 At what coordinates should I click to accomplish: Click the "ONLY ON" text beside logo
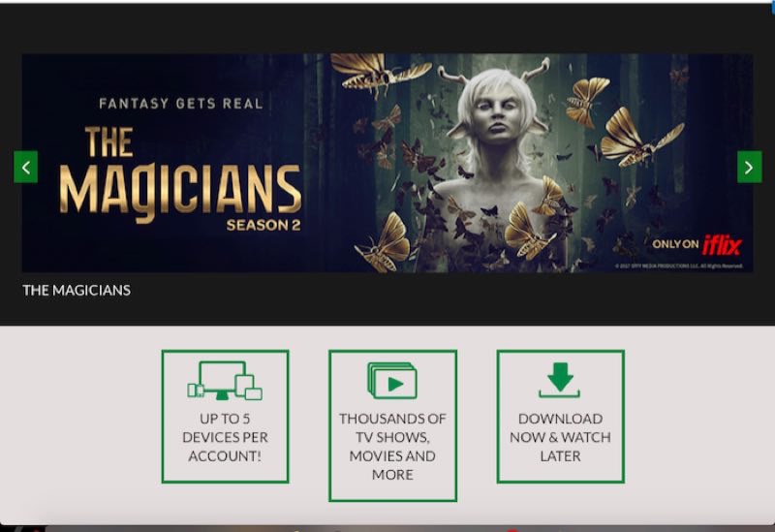coord(675,244)
